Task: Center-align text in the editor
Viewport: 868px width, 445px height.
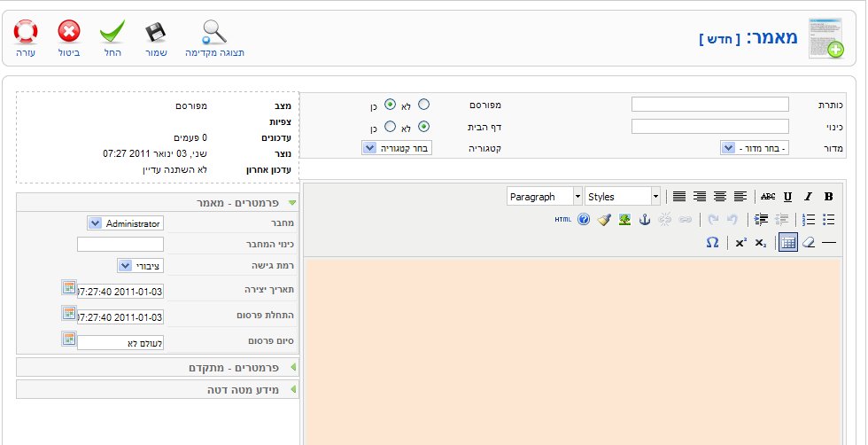Action: click(719, 196)
